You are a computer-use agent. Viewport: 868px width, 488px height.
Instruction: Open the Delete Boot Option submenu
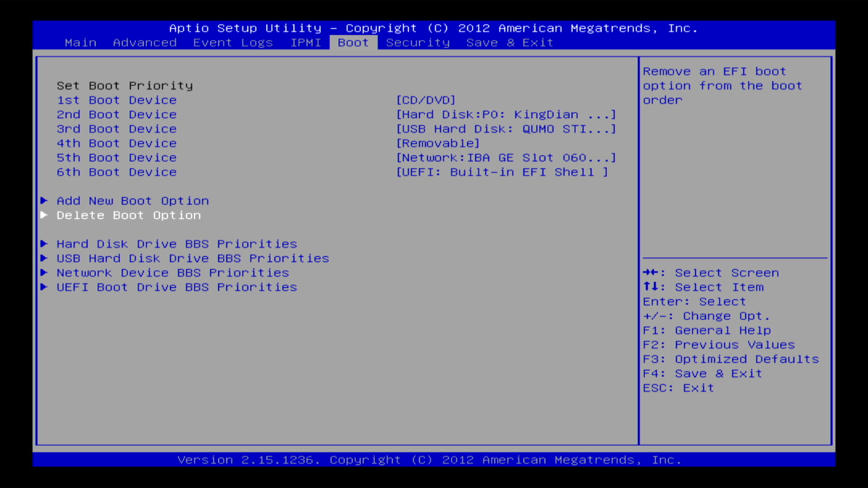[128, 216]
